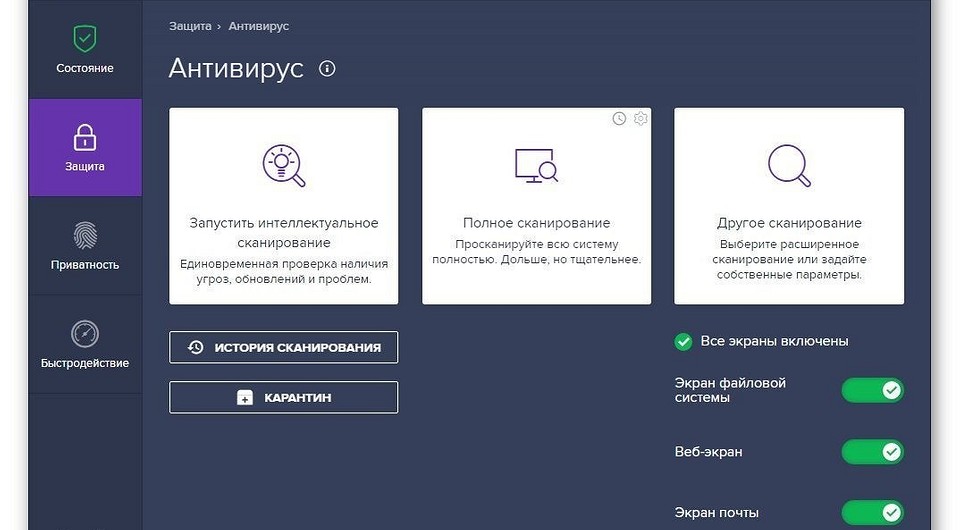Select the Защита sidebar tab
Screen dimensions: 960x530
[x=84, y=147]
